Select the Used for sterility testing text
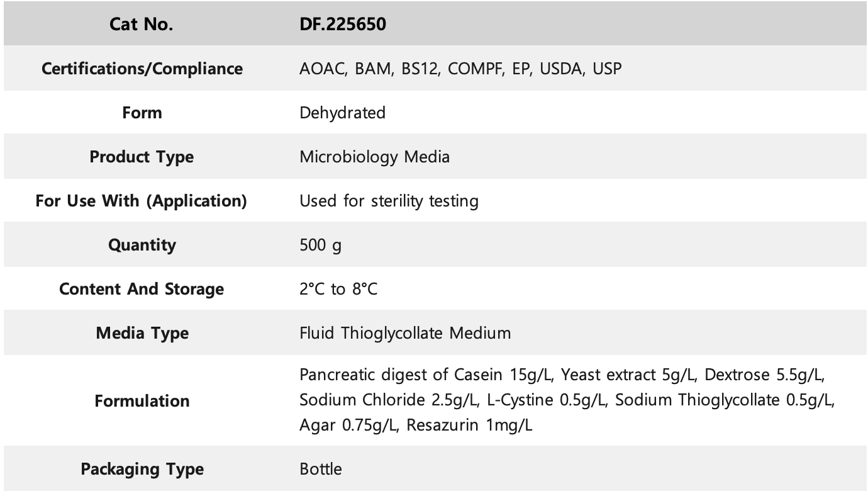This screenshot has width=868, height=491. click(389, 201)
